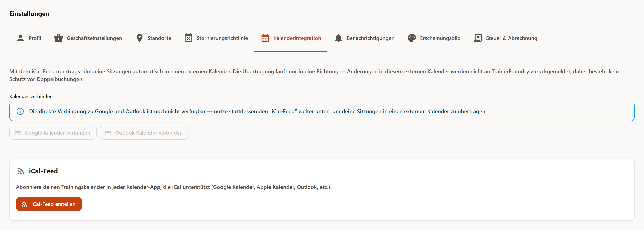Click the link icon on Outlook Kalender button

coord(108,133)
